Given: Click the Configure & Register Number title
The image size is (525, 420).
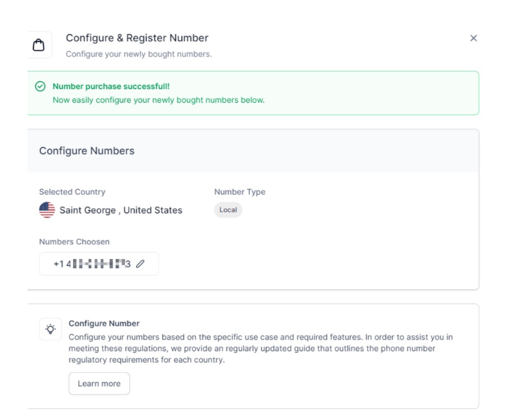Looking at the screenshot, I should [137, 38].
